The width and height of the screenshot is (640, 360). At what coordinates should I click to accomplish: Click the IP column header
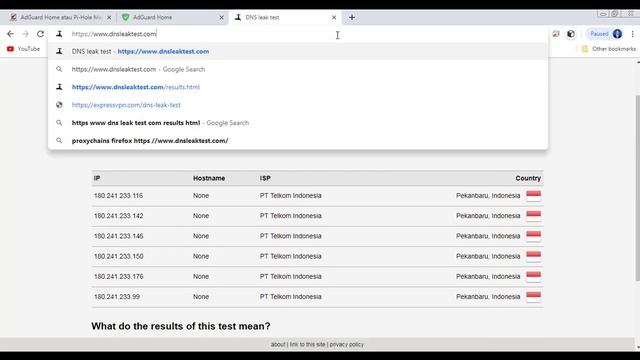coord(97,178)
